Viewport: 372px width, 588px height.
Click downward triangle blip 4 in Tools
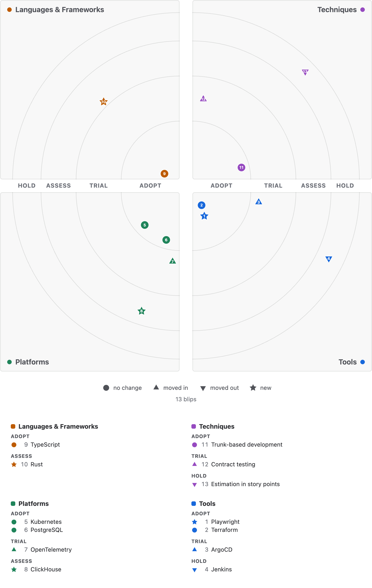point(329,259)
